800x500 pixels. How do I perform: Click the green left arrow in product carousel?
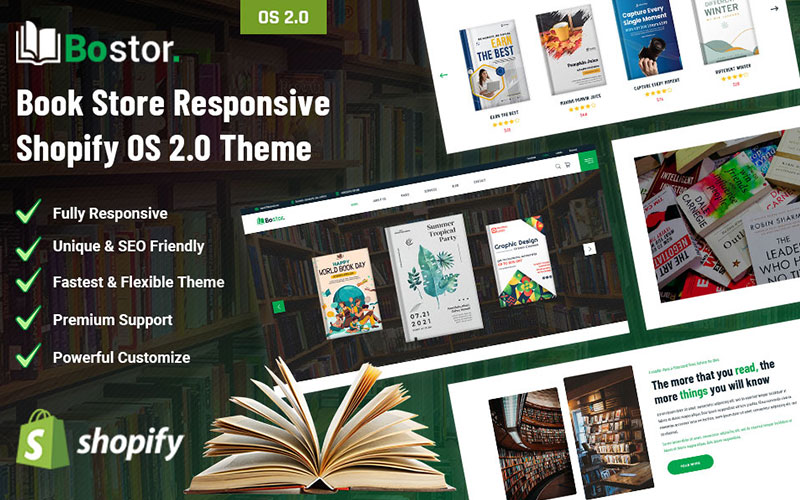444,74
